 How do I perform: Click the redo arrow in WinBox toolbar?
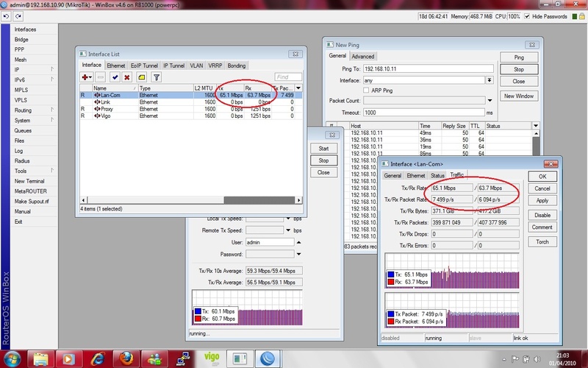(x=18, y=15)
